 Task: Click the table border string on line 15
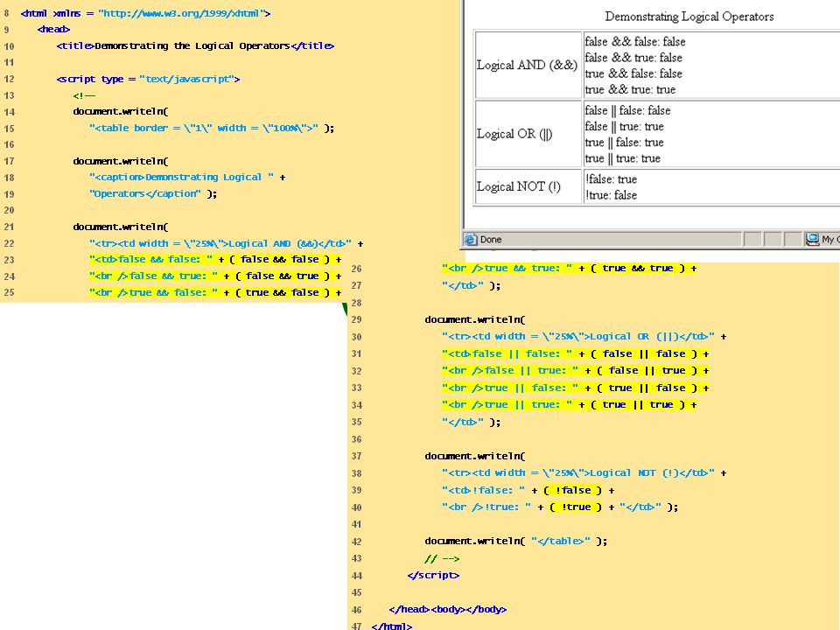204,129
